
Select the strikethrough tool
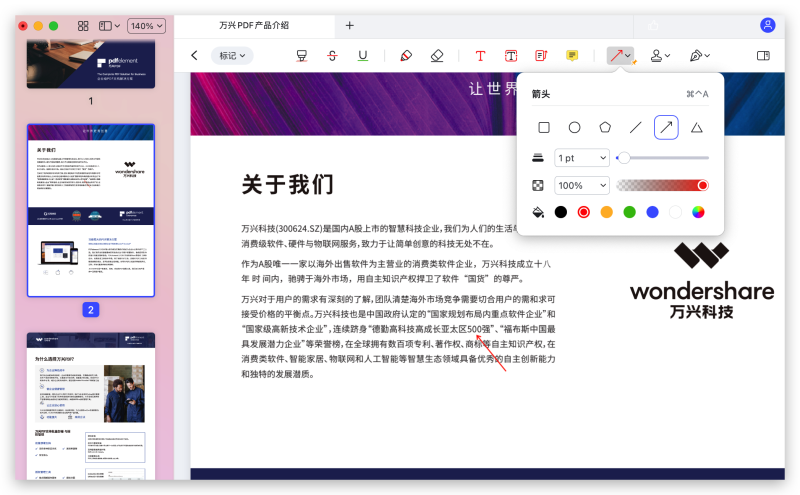click(x=332, y=56)
